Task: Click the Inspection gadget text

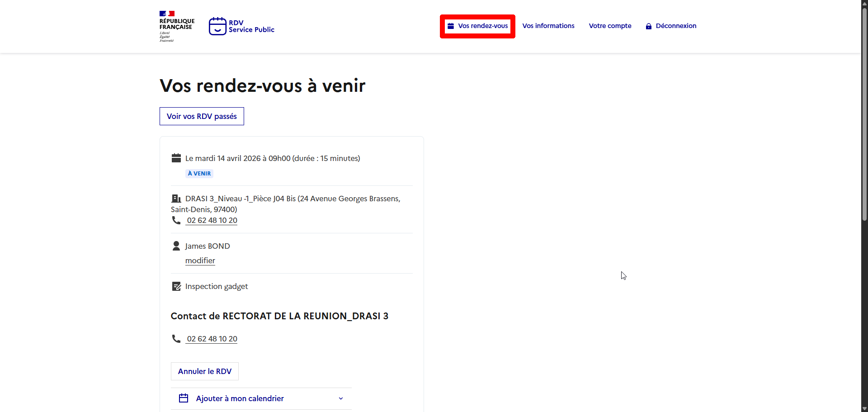Action: coord(217,286)
